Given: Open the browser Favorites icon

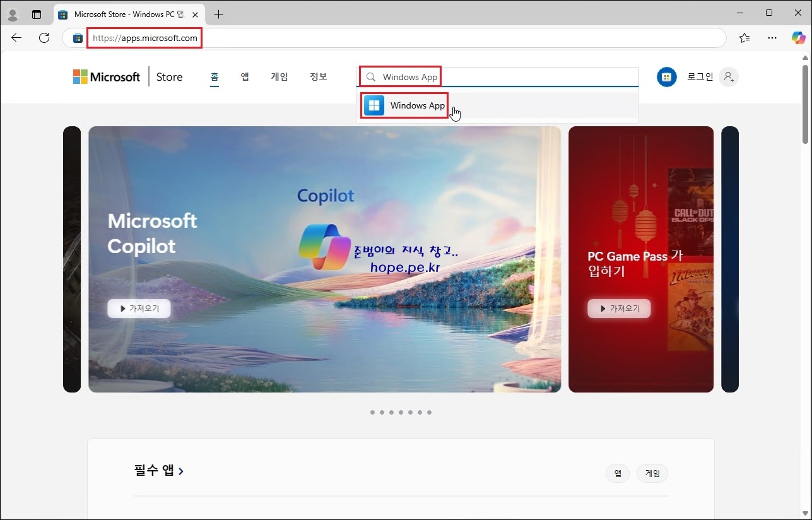Looking at the screenshot, I should pos(744,38).
